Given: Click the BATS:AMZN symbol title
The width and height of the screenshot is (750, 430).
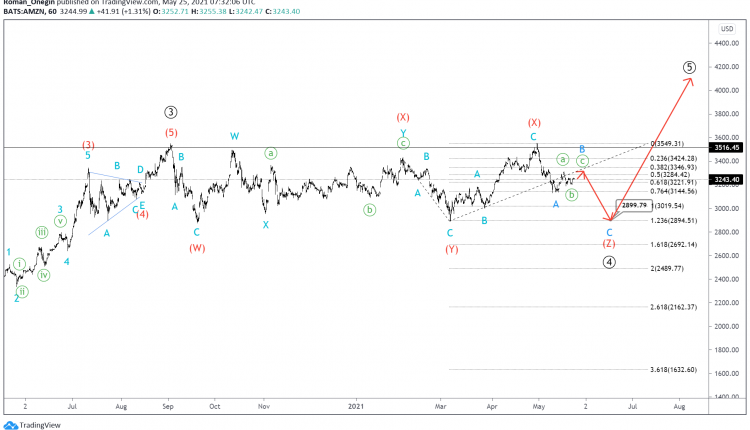Looking at the screenshot, I should click(x=23, y=11).
